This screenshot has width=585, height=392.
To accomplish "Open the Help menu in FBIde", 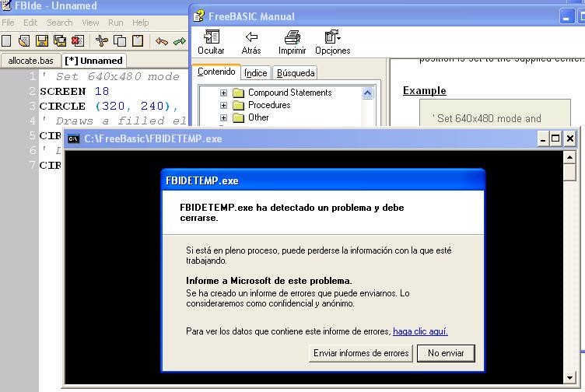I will click(140, 23).
